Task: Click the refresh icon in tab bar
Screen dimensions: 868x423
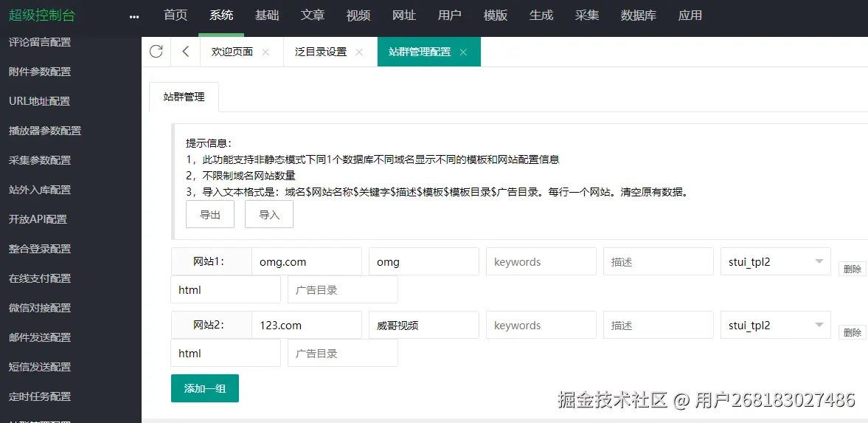Action: 156,52
